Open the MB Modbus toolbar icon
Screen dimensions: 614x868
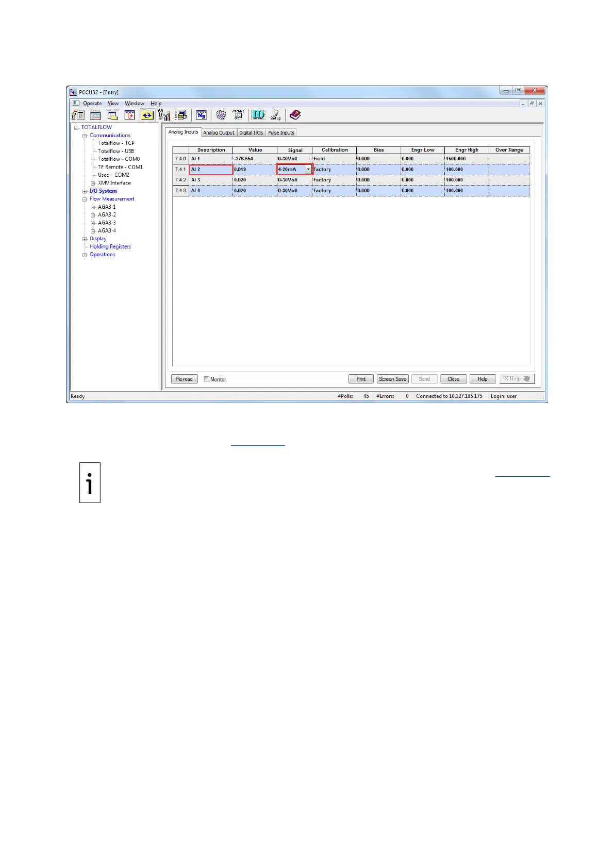pos(202,115)
